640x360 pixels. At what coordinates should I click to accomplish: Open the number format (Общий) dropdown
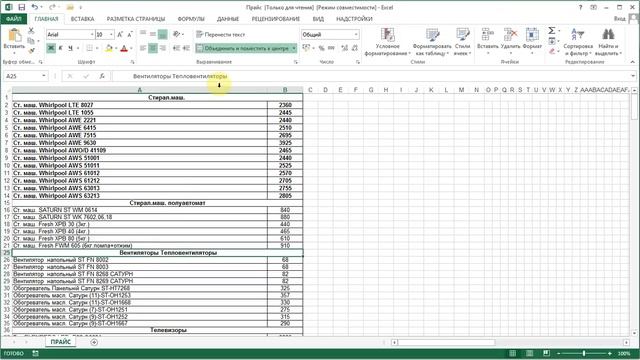point(356,35)
